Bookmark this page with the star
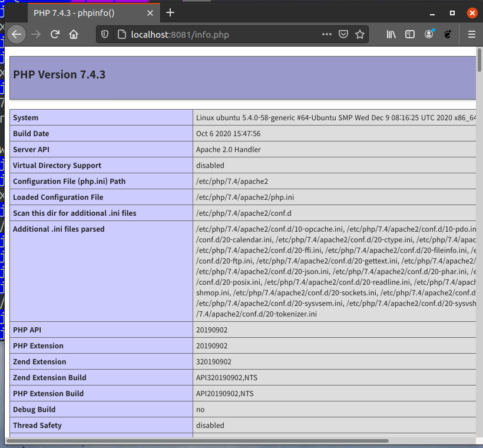483x448 pixels. click(360, 34)
